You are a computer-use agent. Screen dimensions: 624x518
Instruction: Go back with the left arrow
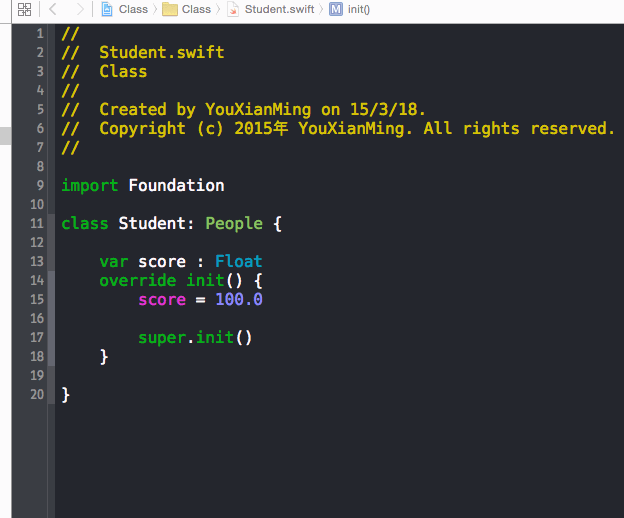point(53,9)
